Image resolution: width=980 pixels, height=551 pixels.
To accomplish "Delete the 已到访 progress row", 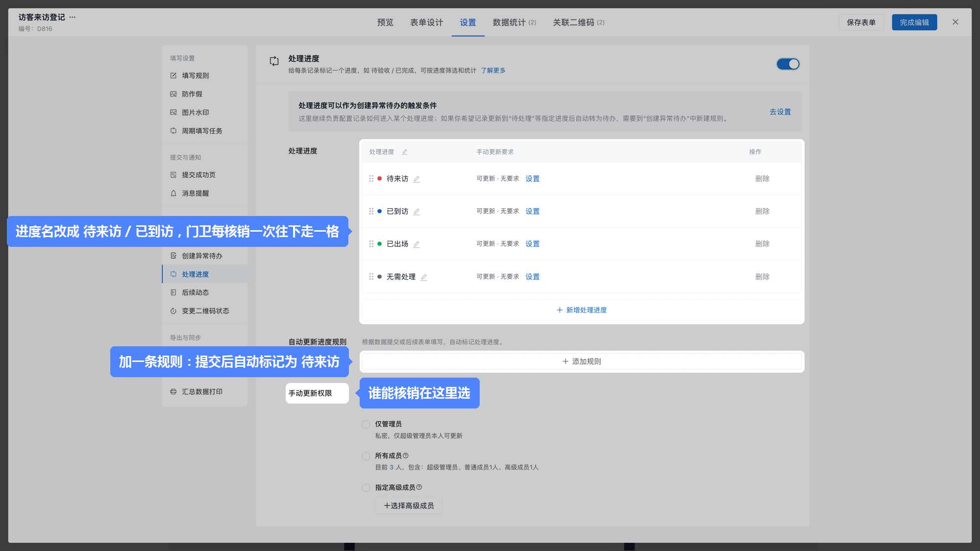I will tap(762, 211).
